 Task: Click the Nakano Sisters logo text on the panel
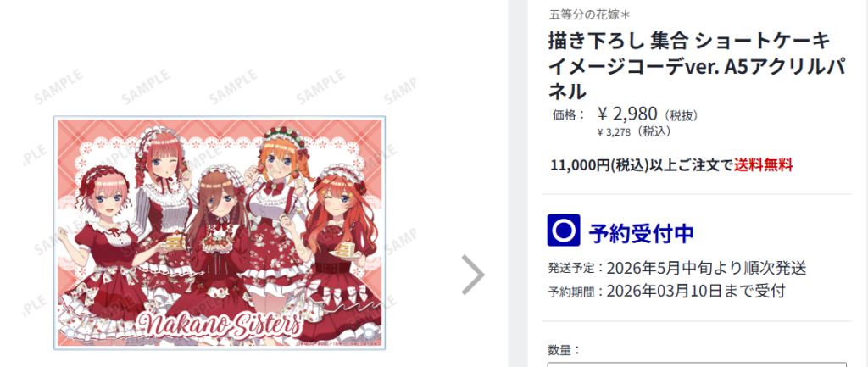coord(220,324)
